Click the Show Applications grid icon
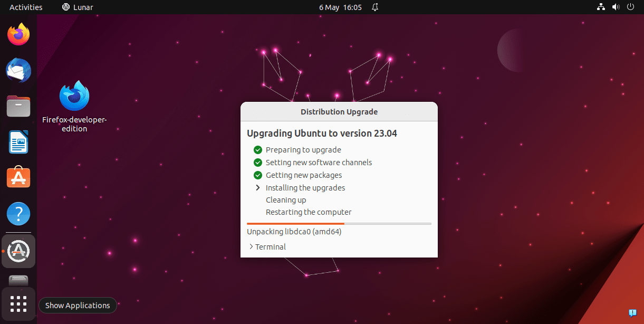This screenshot has width=644, height=324. (18, 304)
